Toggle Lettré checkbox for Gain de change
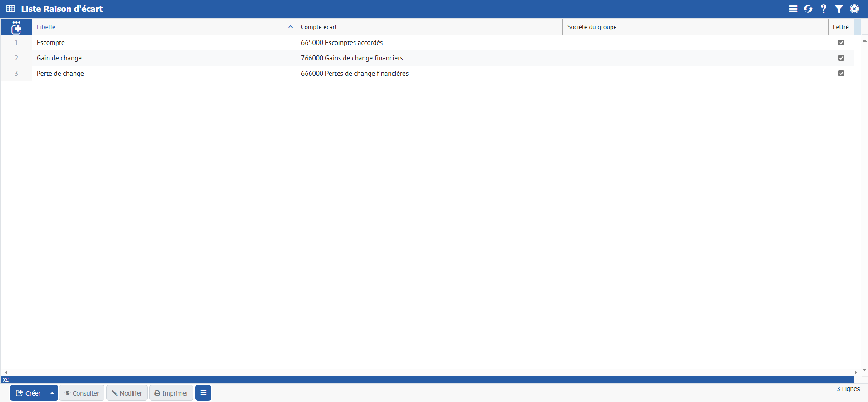Image resolution: width=868 pixels, height=402 pixels. pos(841,58)
